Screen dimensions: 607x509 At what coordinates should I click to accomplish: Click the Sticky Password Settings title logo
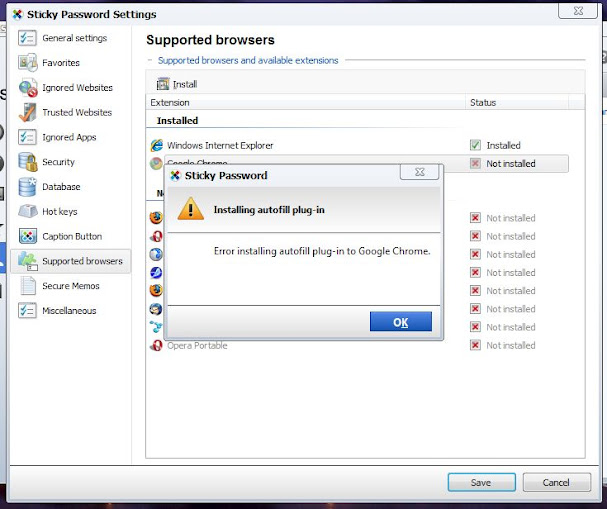(17, 14)
